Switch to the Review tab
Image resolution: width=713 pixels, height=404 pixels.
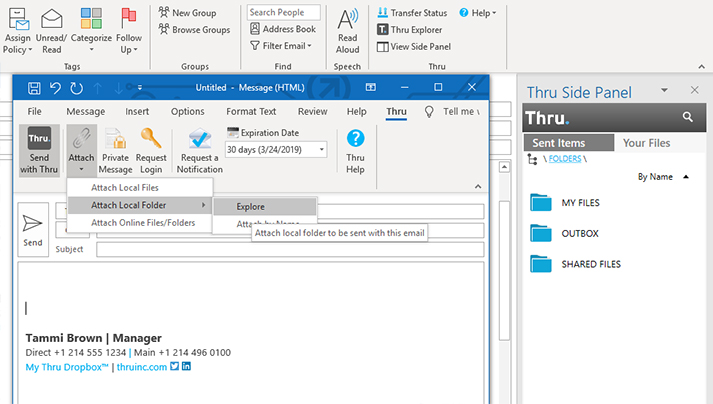tap(312, 111)
